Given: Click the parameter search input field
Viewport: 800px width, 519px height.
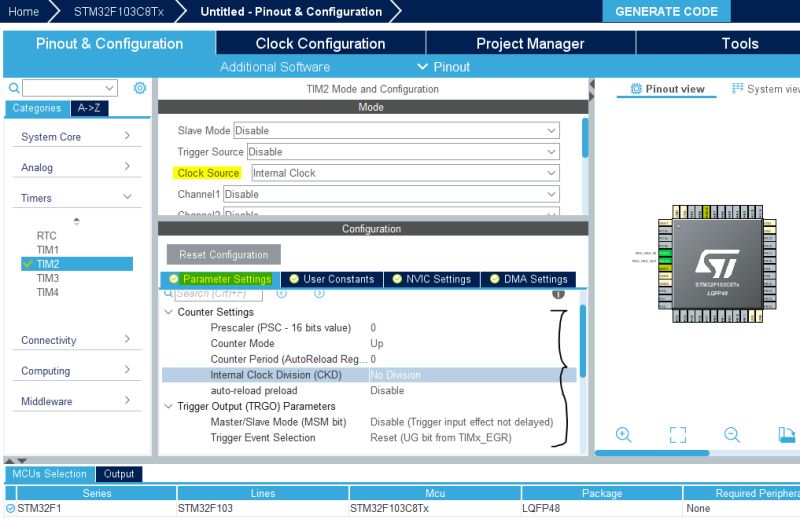Looking at the screenshot, I should [x=219, y=294].
